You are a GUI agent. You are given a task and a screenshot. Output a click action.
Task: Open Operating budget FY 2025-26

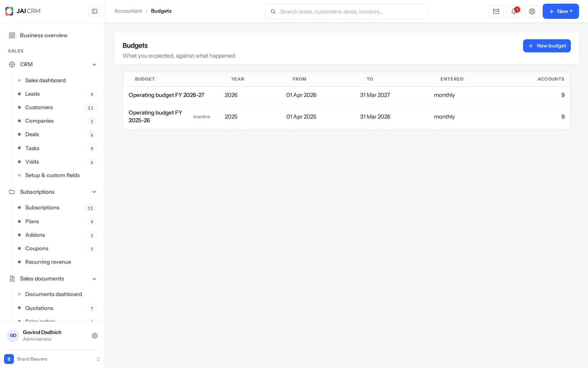(x=155, y=117)
